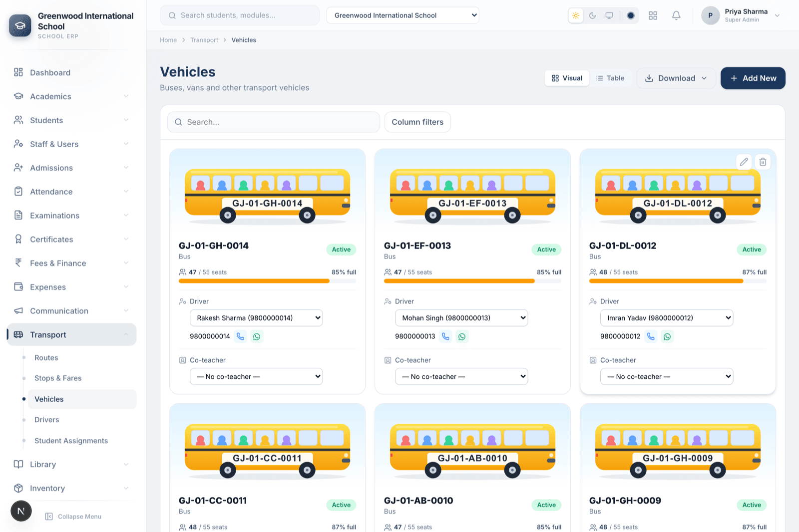This screenshot has height=532, width=799.
Task: Open the co-teacher dropdown for GJ-01-DL-0012
Action: coord(667,376)
